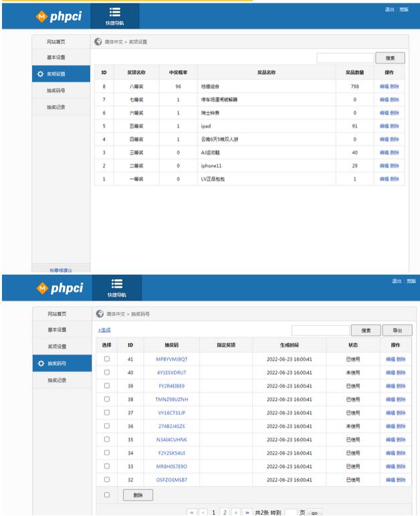Tick checkbox for code N3AI4CUHNK
420x516 pixels.
click(x=107, y=439)
